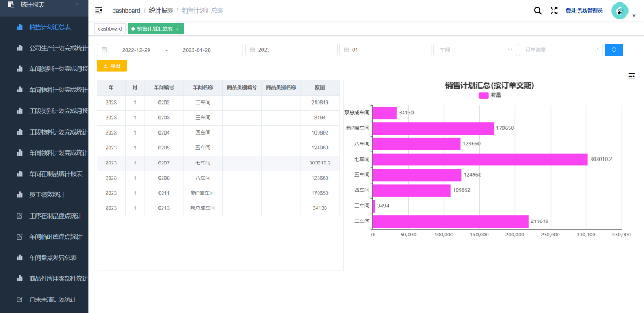
Task: Switch to the dashboard tab
Action: tap(110, 29)
